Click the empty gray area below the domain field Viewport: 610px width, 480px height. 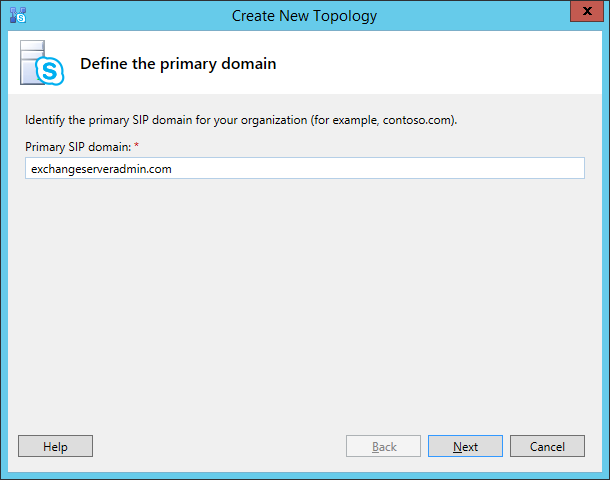click(305, 303)
